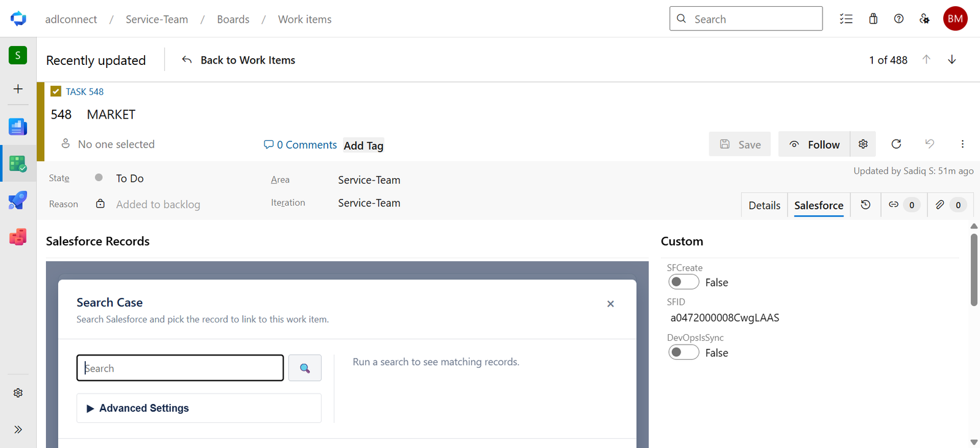
Task: Toggle the SFCreate switch
Action: (x=684, y=282)
